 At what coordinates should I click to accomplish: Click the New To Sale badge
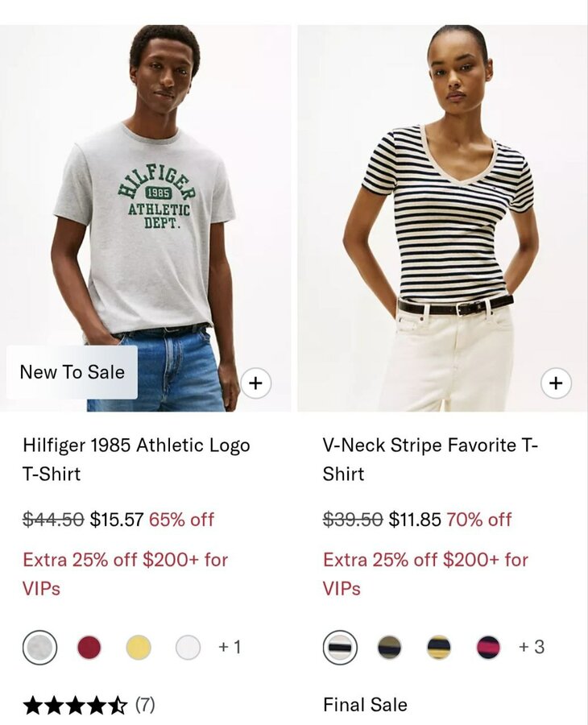(72, 372)
